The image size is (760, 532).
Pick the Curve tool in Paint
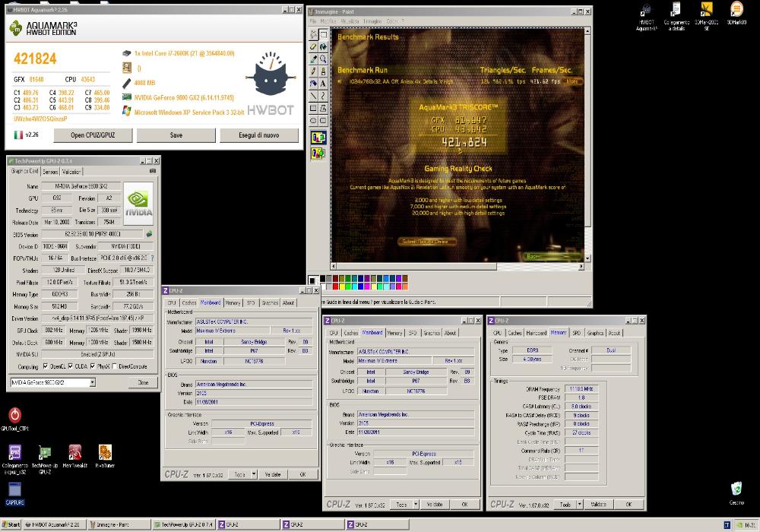(x=323, y=96)
